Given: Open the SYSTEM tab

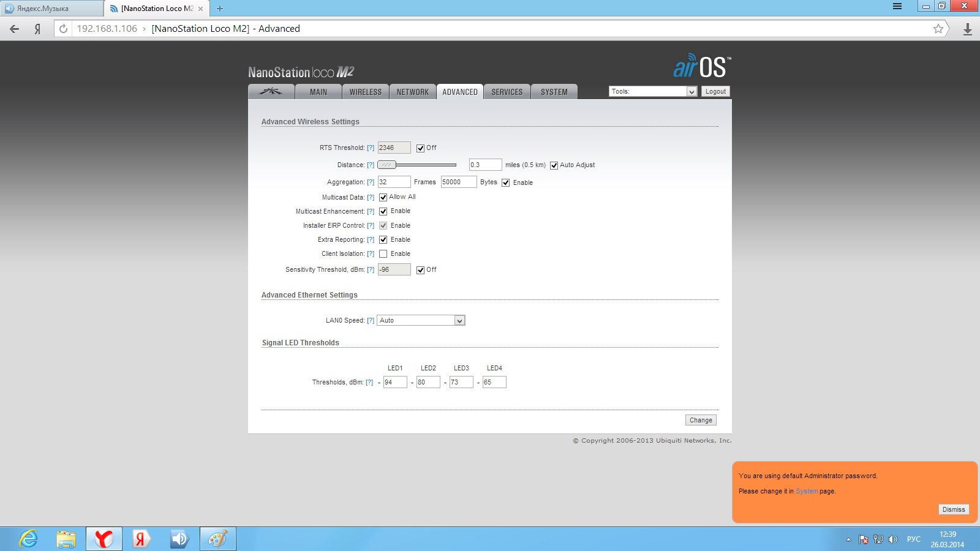Looking at the screenshot, I should [x=554, y=92].
